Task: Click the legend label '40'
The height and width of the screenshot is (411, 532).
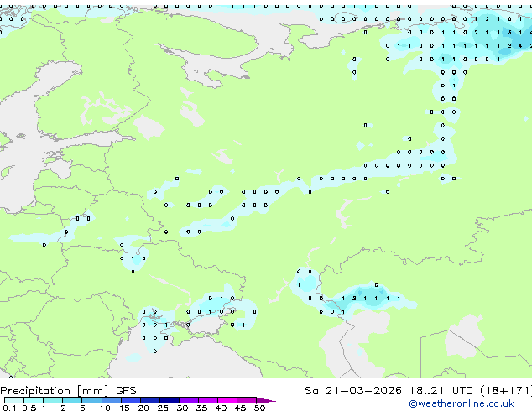Action: coord(221,408)
